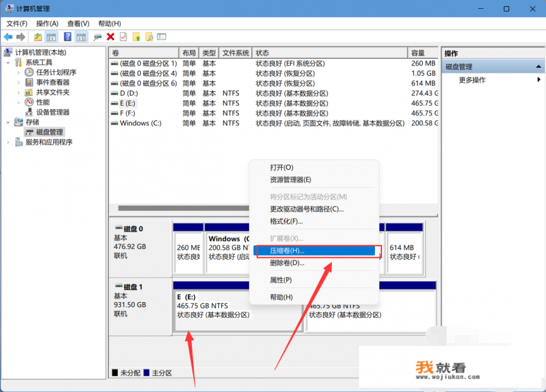Image resolution: width=546 pixels, height=392 pixels.
Task: Expand the Task Scheduler (任务计划程序) node
Action: tap(19, 72)
